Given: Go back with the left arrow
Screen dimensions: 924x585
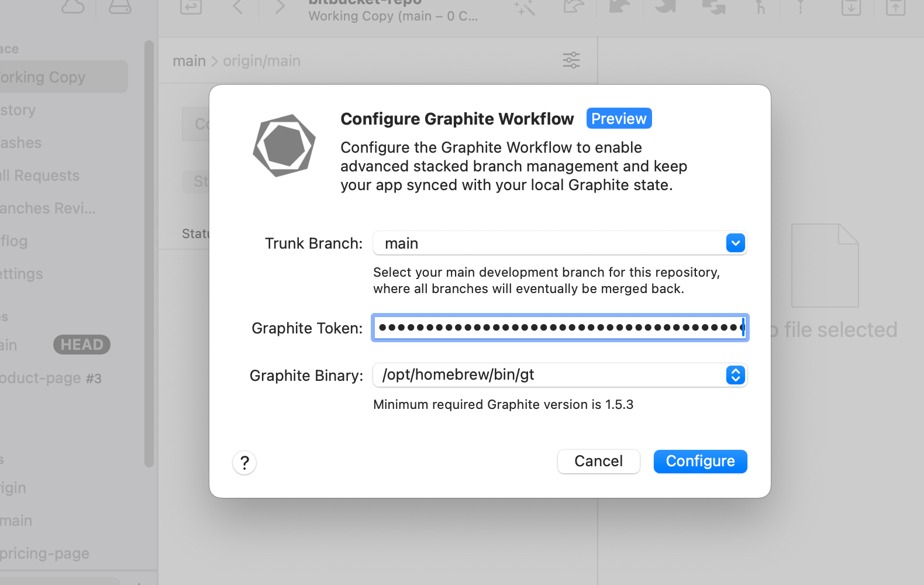Looking at the screenshot, I should point(237,7).
